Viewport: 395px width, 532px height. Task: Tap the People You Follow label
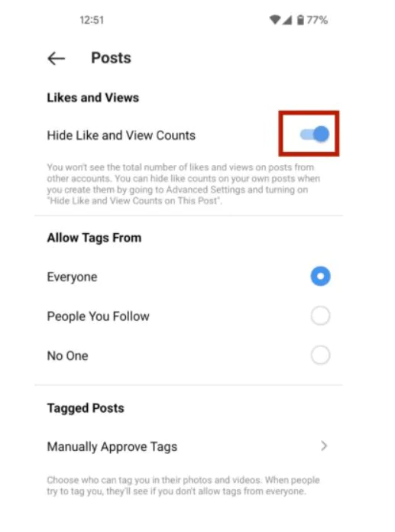tap(98, 316)
